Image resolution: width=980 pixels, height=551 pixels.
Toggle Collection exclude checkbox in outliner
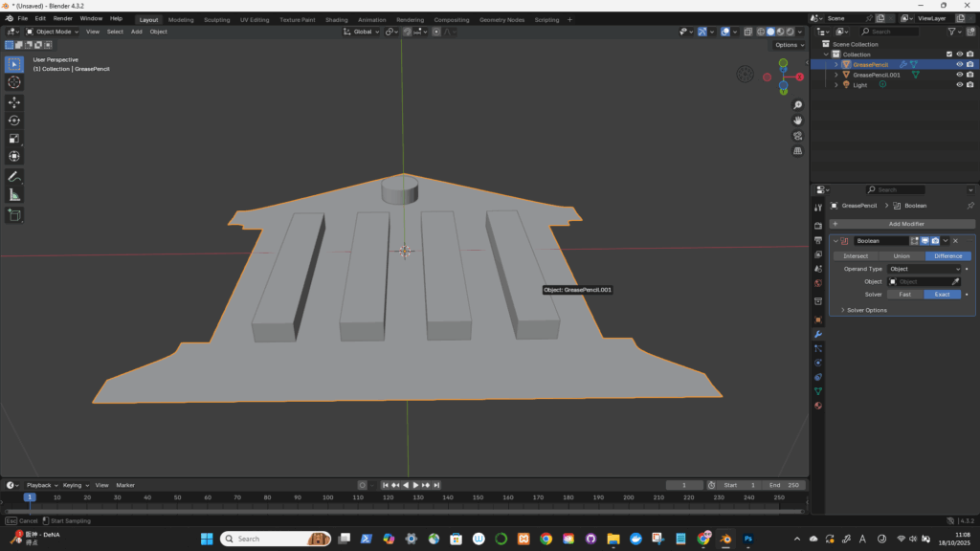click(948, 55)
